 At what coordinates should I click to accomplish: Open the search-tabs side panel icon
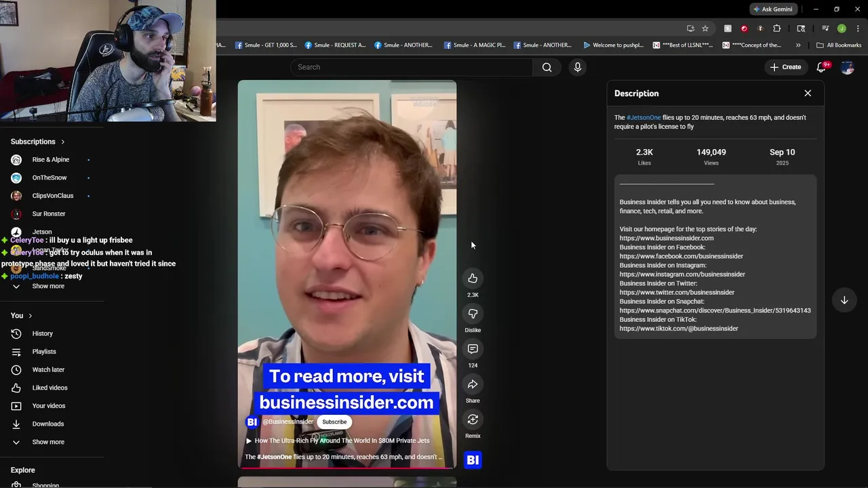pyautogui.click(x=801, y=28)
